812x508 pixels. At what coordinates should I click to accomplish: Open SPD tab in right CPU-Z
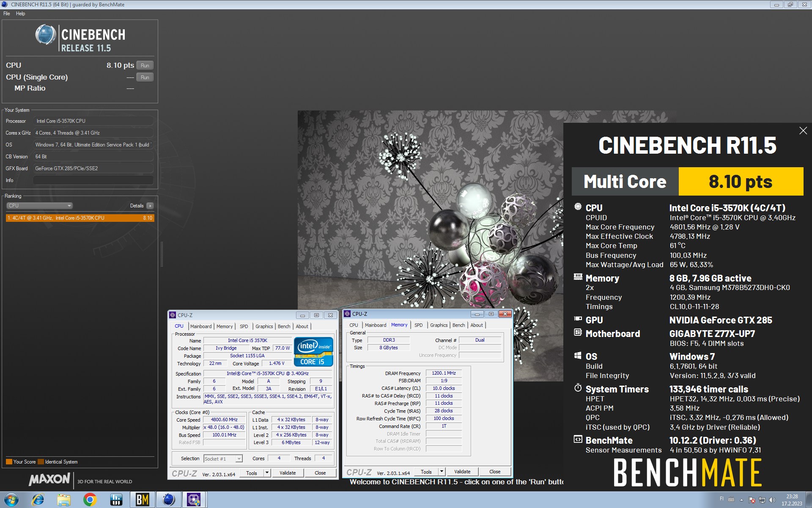(x=419, y=325)
